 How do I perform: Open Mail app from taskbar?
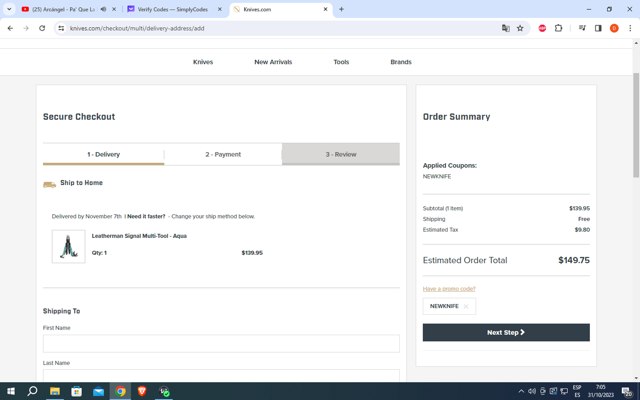[98, 391]
